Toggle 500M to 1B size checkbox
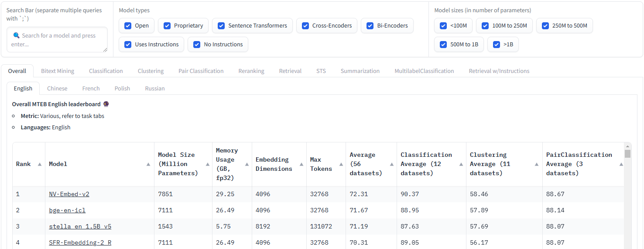 [443, 45]
